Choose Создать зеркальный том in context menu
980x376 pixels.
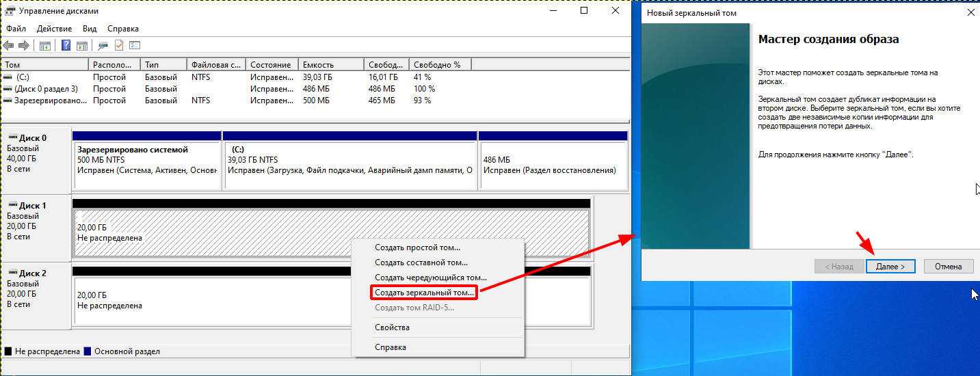coord(424,293)
